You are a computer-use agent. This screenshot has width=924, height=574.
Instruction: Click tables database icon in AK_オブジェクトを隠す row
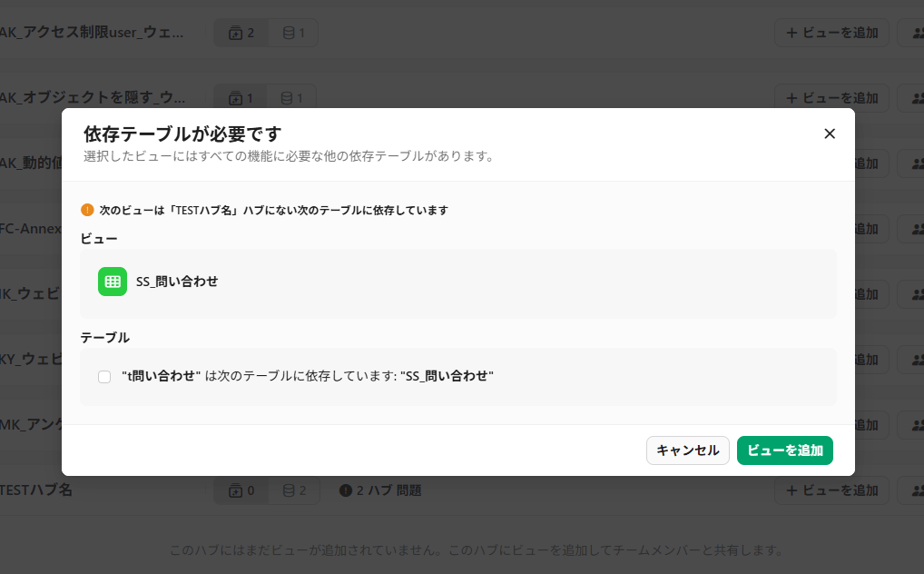(288, 98)
